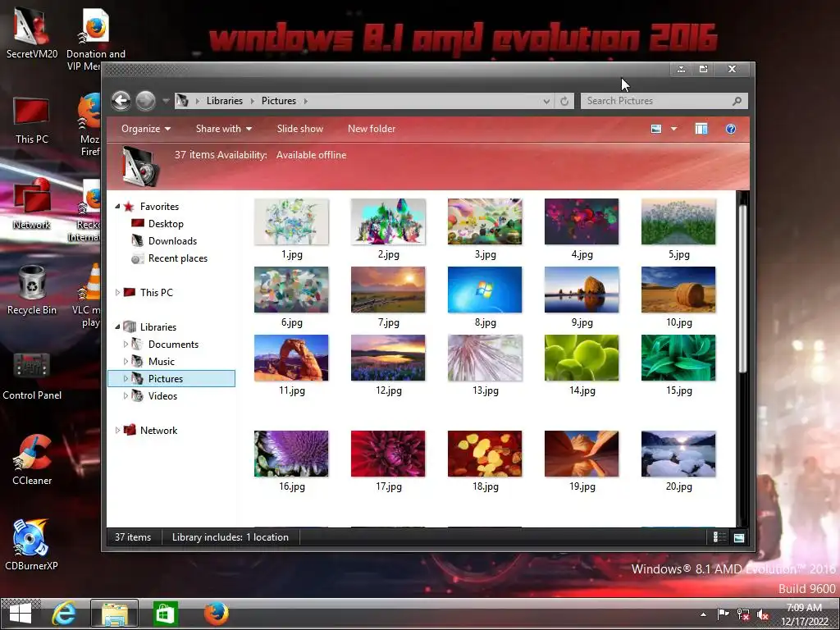840x630 pixels.
Task: Click the Forward navigation arrow
Action: coord(145,101)
